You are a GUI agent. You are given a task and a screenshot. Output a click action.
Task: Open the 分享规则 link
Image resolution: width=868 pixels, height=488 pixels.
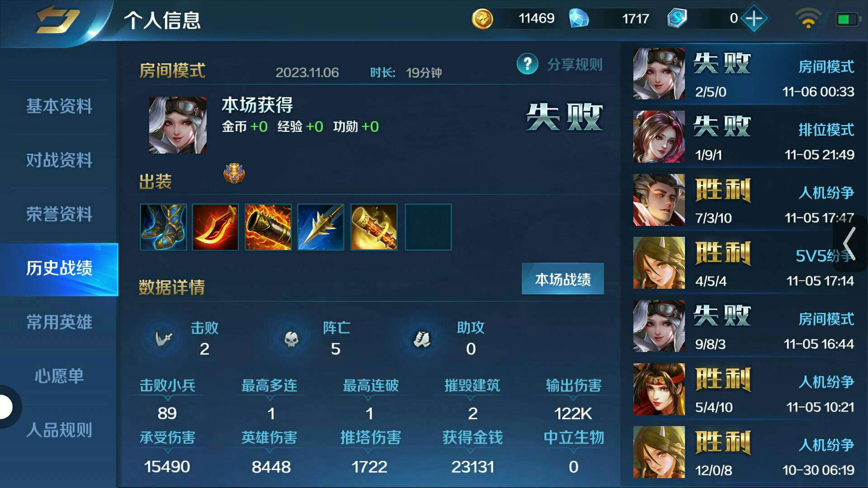(575, 65)
